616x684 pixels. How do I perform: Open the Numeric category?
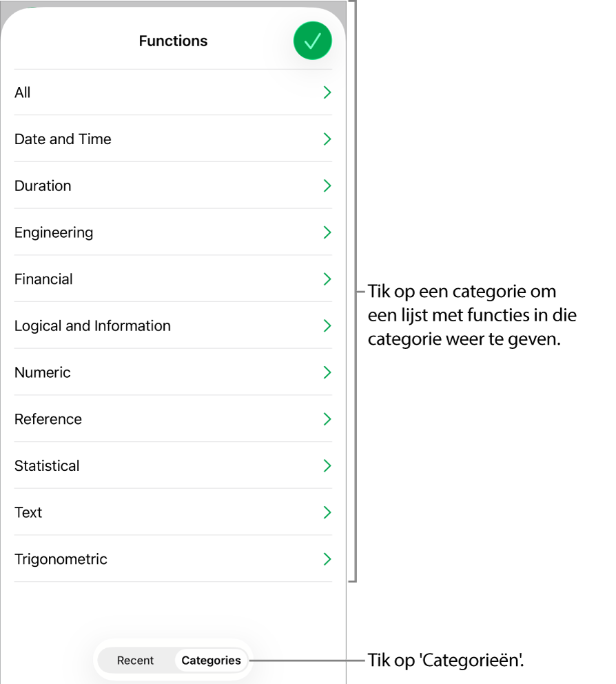(x=43, y=372)
